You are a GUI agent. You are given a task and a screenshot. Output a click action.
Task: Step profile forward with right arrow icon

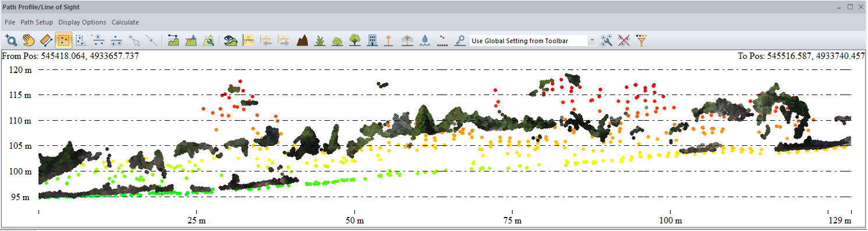283,40
